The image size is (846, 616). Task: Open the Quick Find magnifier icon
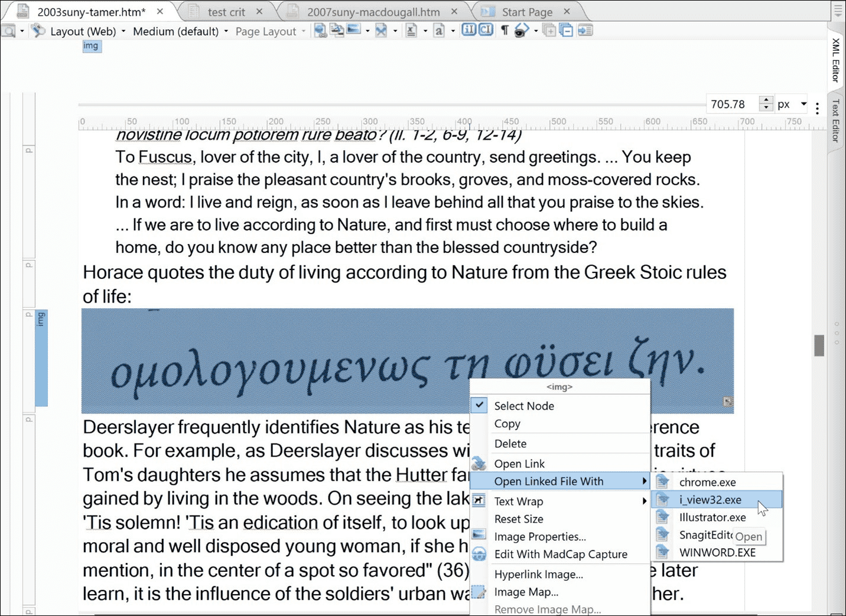click(x=8, y=31)
